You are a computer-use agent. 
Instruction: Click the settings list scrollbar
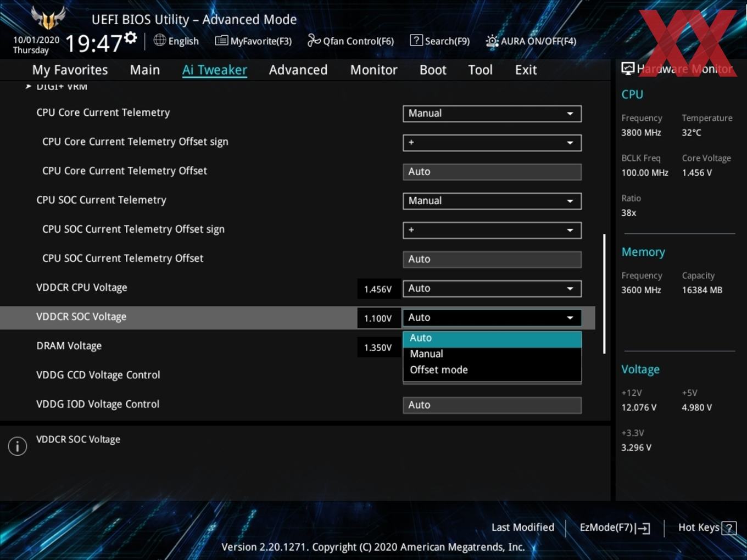(604, 294)
